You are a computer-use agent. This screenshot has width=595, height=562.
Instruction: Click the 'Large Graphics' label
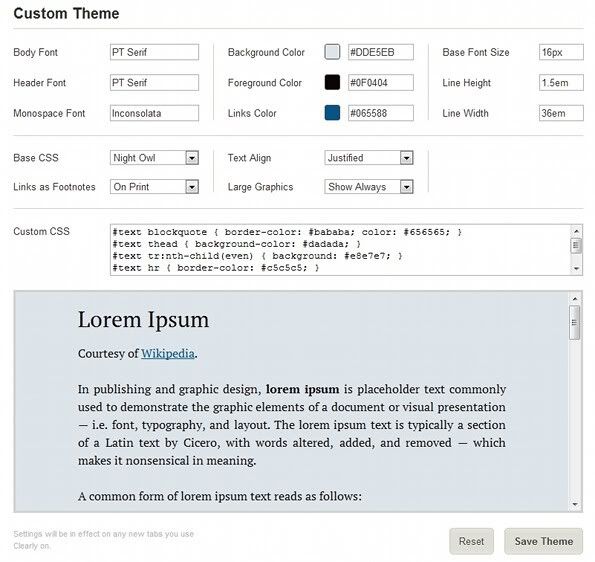260,187
